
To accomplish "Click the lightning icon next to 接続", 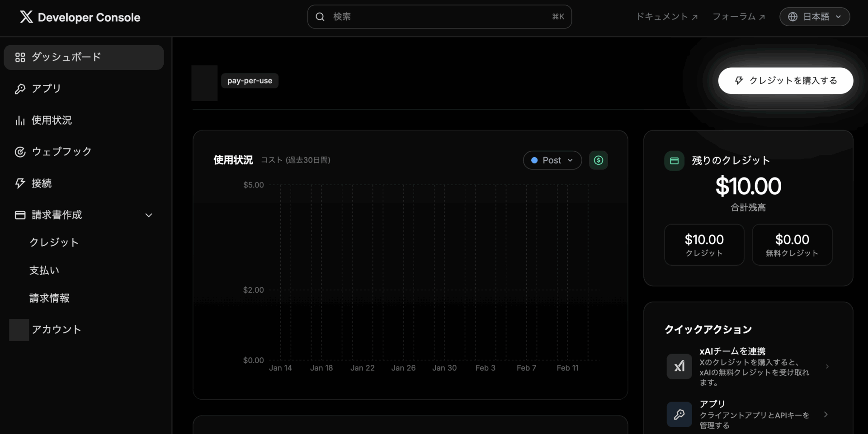I will coord(20,183).
